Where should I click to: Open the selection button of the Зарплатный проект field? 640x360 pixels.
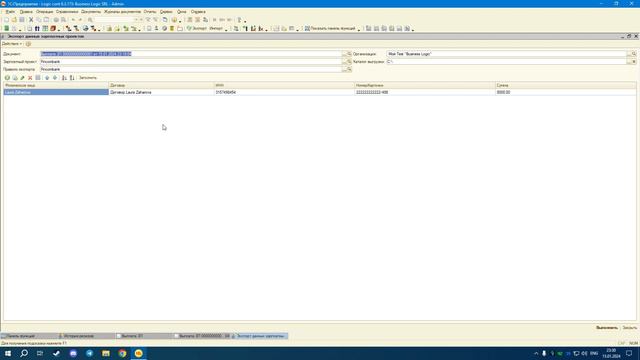coord(344,62)
